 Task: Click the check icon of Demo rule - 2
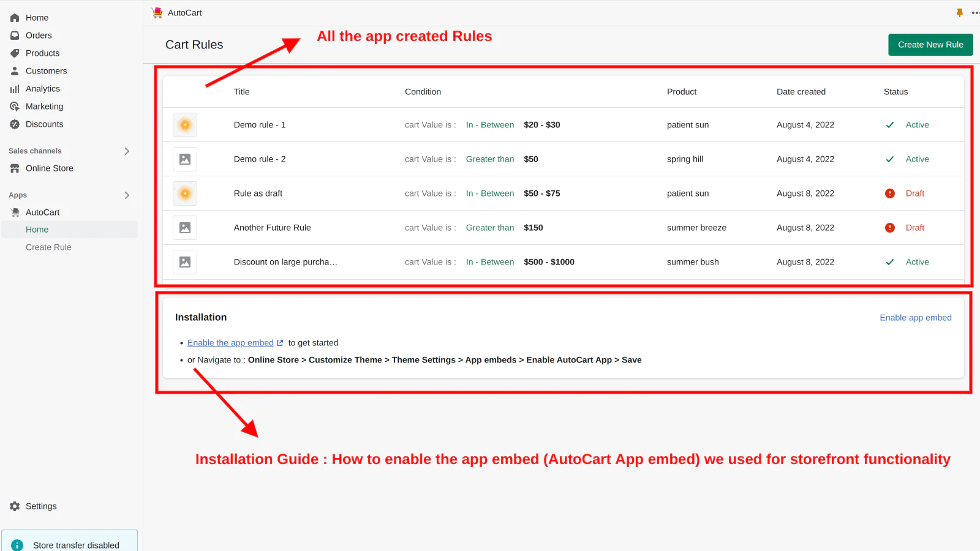click(890, 159)
